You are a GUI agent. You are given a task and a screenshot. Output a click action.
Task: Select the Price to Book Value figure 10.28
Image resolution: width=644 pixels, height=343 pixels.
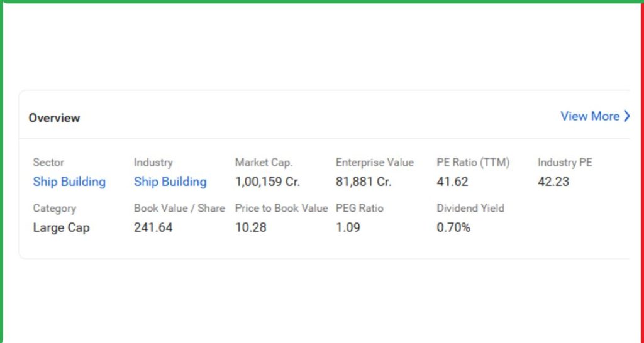(x=250, y=228)
